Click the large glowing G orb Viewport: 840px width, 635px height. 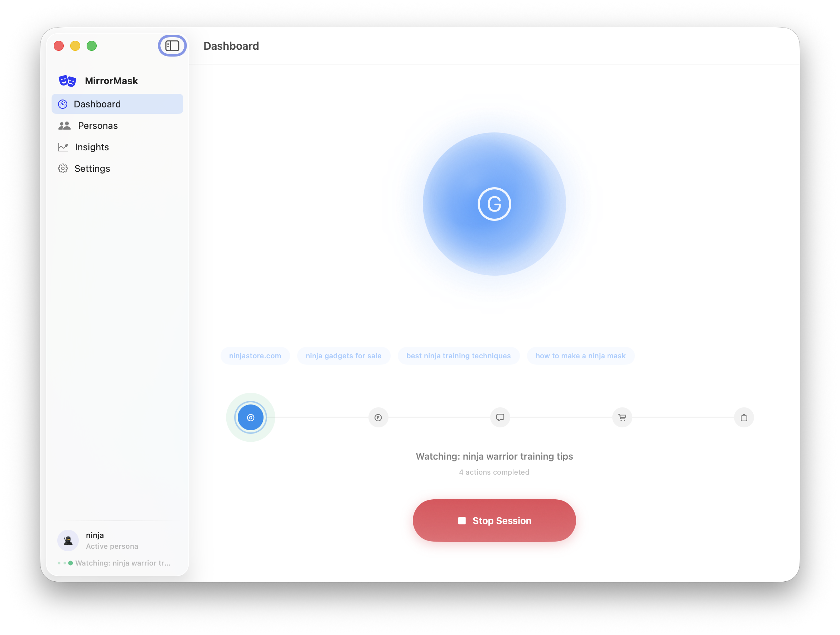pos(494,204)
